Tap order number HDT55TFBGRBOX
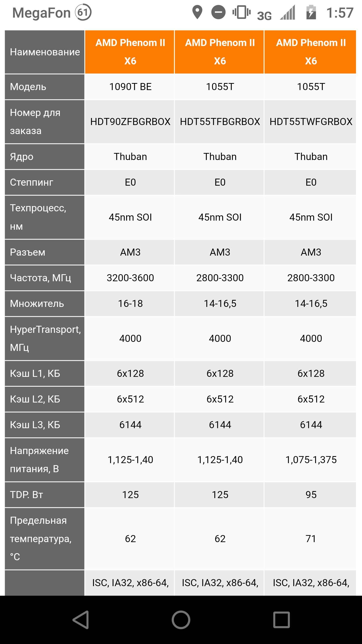This screenshot has width=362, height=644. click(x=220, y=122)
